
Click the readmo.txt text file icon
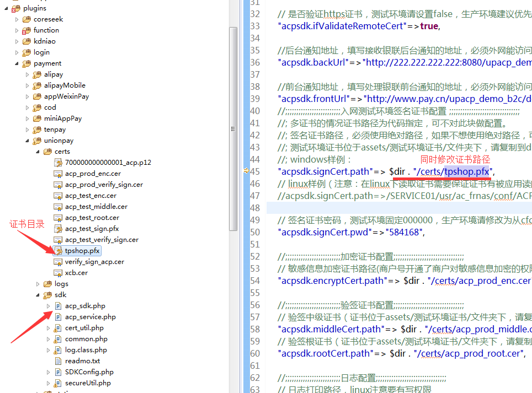(x=58, y=361)
